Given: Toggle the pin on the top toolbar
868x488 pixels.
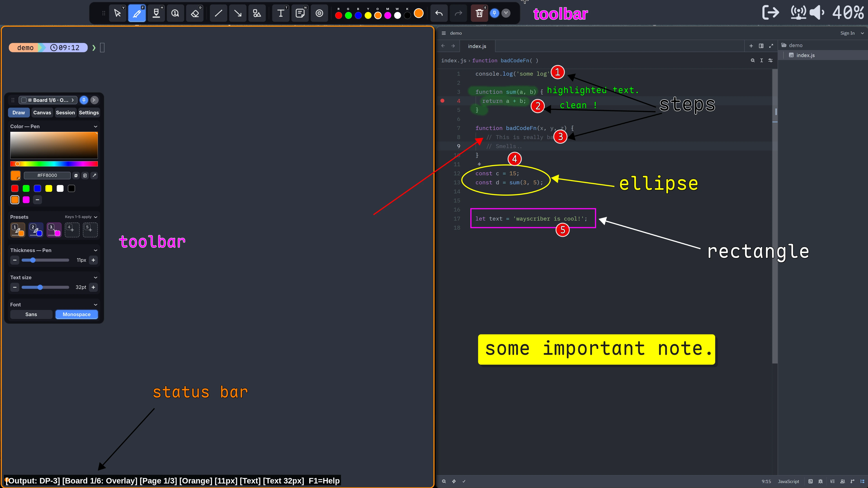Looking at the screenshot, I should click(x=494, y=13).
